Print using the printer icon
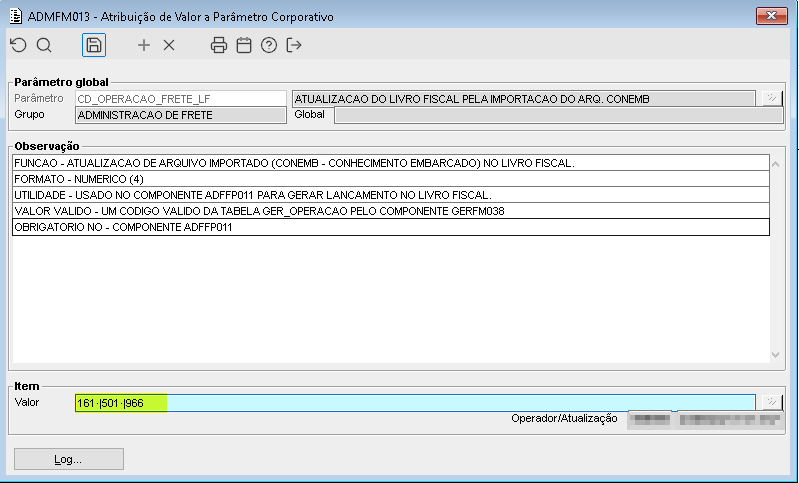Viewport: 799px width, 483px height. click(x=219, y=45)
